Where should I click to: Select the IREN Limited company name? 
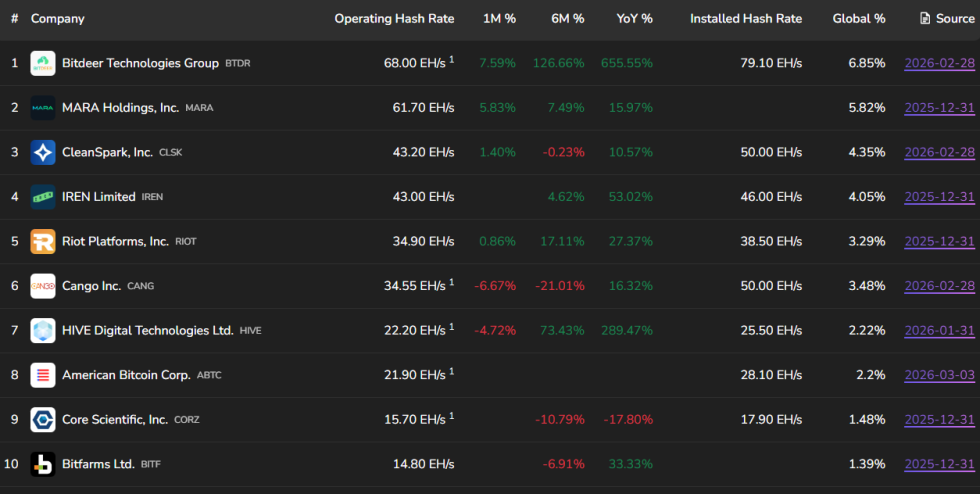pyautogui.click(x=99, y=197)
